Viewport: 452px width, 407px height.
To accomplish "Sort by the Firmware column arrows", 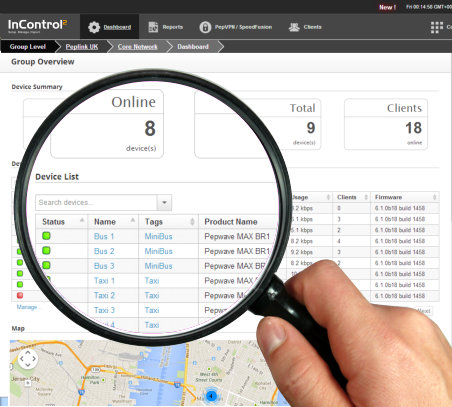I will [434, 197].
